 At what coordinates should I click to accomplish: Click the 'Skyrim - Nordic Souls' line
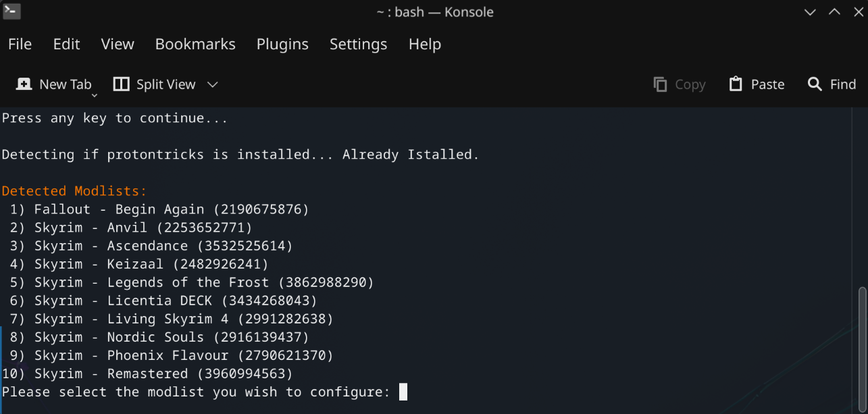point(159,337)
